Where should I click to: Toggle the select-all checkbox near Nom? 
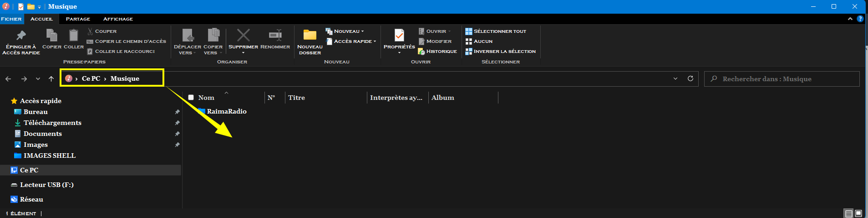tap(191, 98)
